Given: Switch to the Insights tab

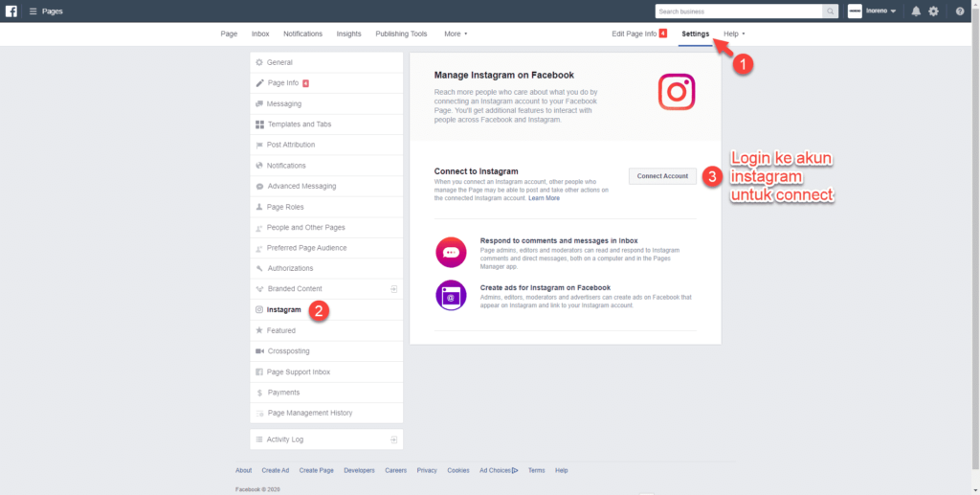Looking at the screenshot, I should coord(348,34).
